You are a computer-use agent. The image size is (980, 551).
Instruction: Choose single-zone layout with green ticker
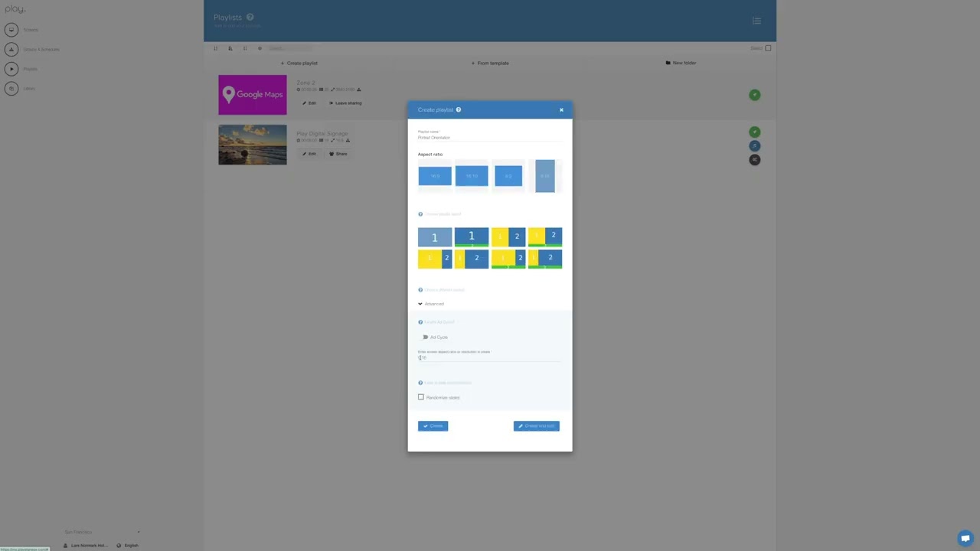pos(472,237)
